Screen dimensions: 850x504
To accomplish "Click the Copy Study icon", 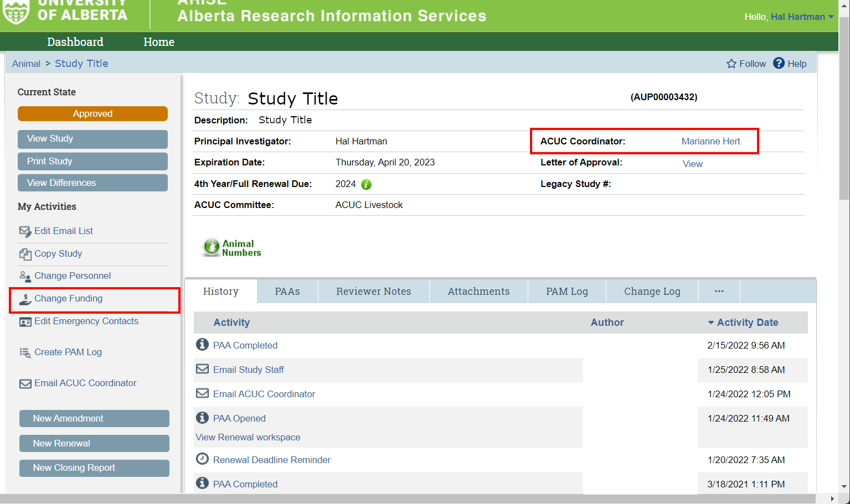I will (25, 254).
